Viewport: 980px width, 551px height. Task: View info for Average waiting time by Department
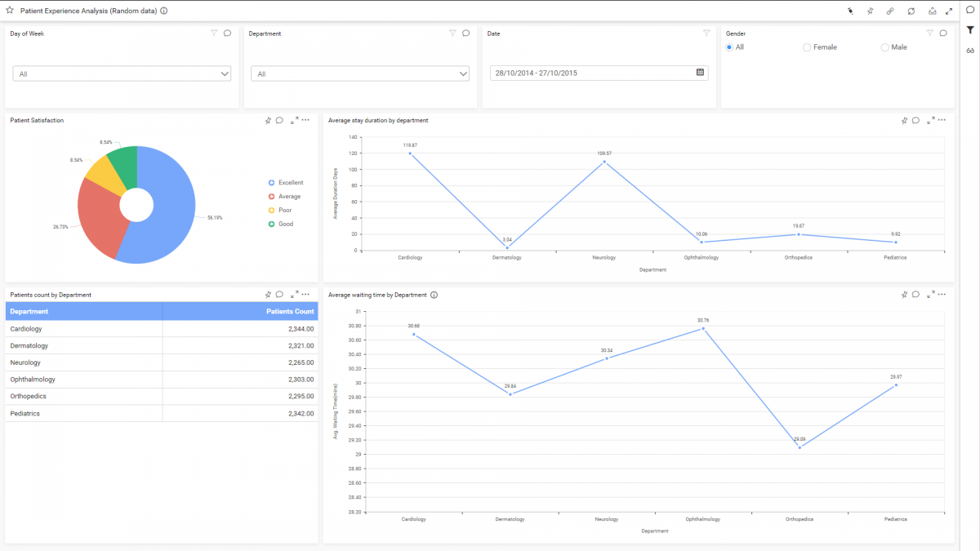click(432, 294)
